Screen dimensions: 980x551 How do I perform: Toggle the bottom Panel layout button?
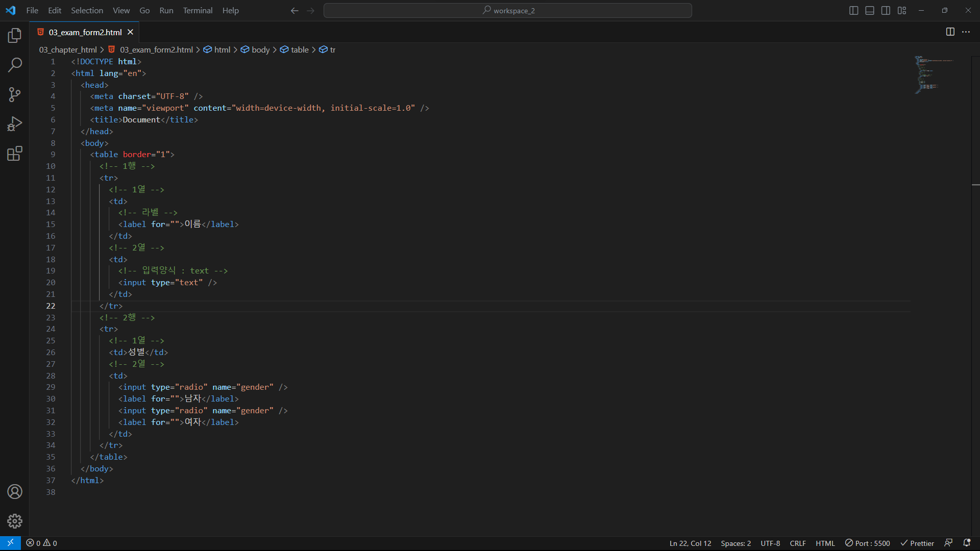tap(870, 11)
